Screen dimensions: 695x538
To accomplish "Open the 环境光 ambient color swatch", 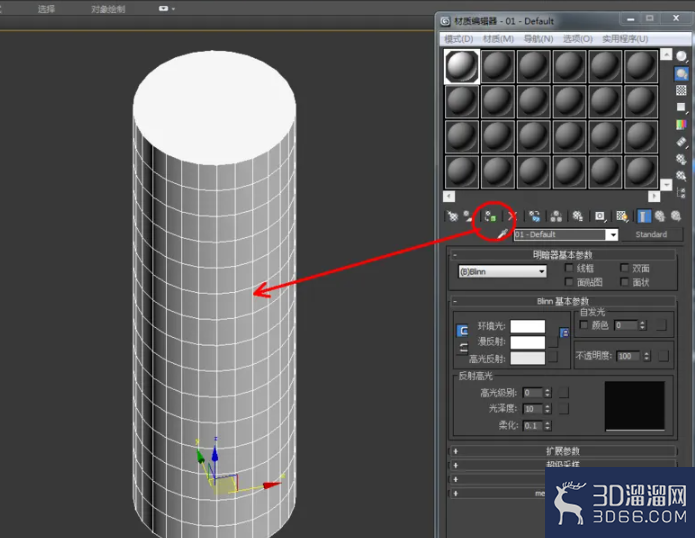I will point(527,326).
